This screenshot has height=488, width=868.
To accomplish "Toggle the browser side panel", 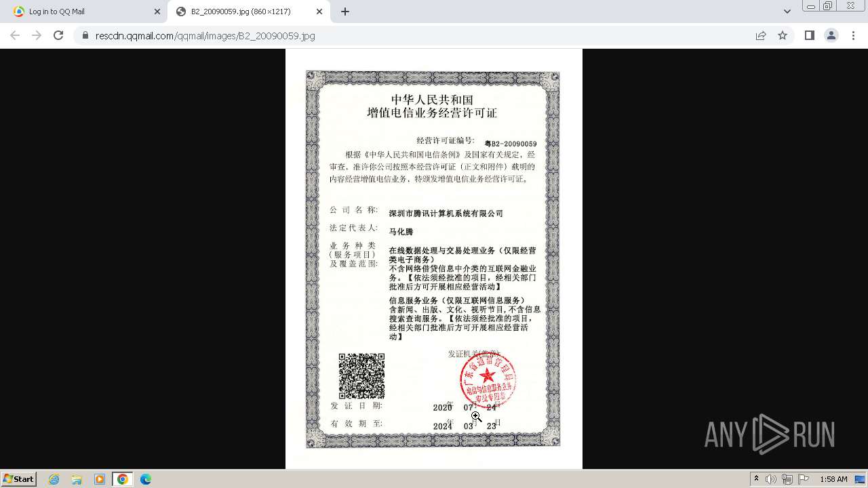I will point(809,36).
